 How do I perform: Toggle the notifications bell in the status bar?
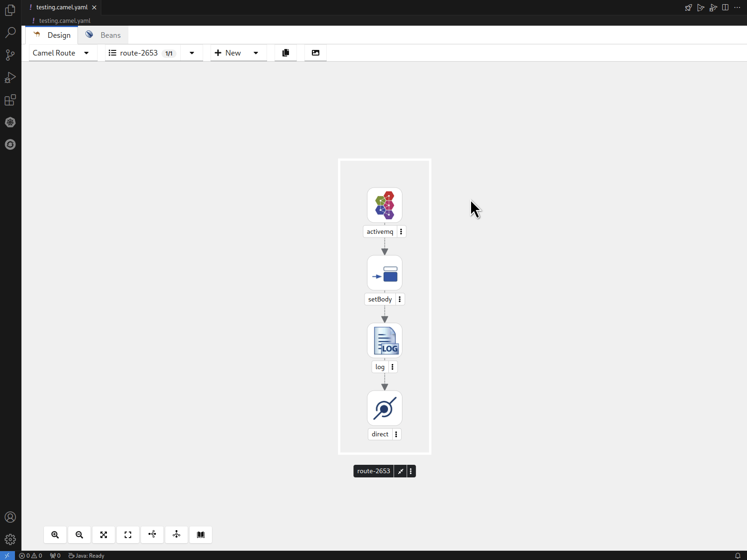pos(737,556)
